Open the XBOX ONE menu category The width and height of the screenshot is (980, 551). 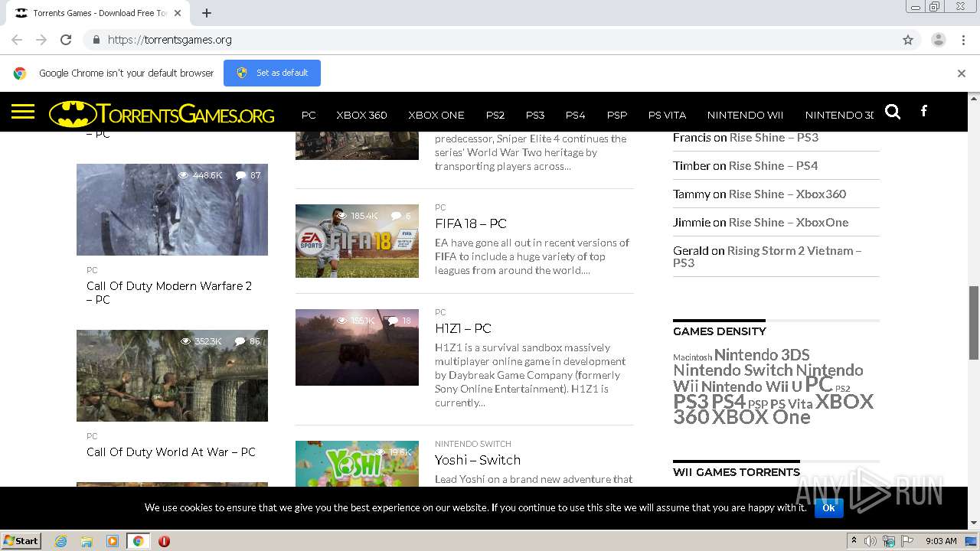point(436,115)
